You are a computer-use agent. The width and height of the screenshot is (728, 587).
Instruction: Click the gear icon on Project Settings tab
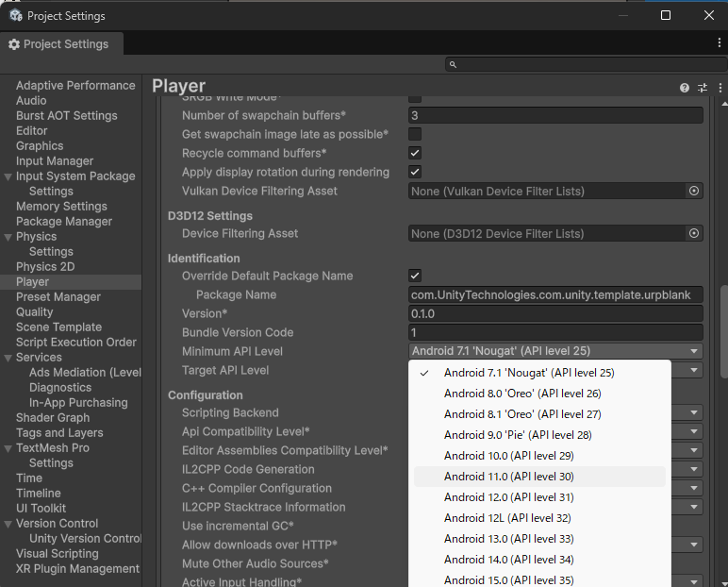[14, 44]
